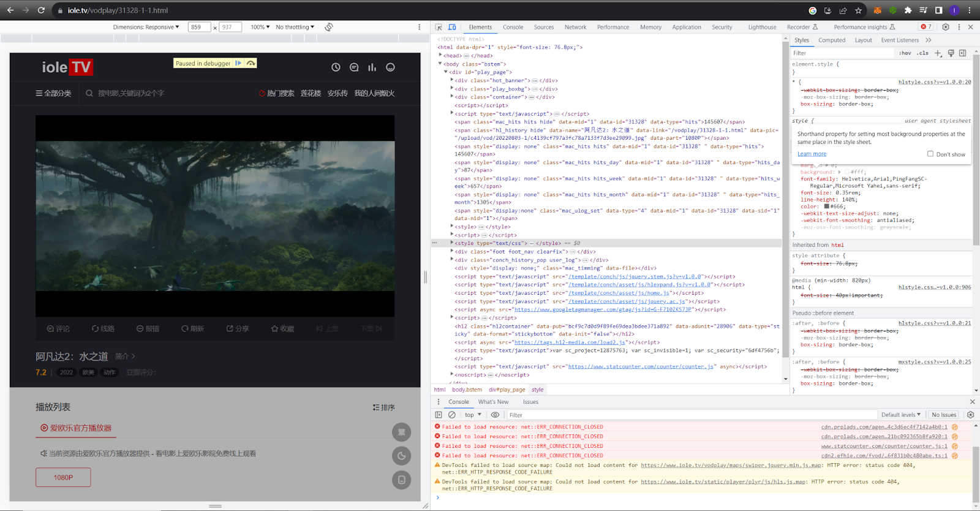Expand the head element node
Image resolution: width=980 pixels, height=511 pixels.
[x=440, y=55]
